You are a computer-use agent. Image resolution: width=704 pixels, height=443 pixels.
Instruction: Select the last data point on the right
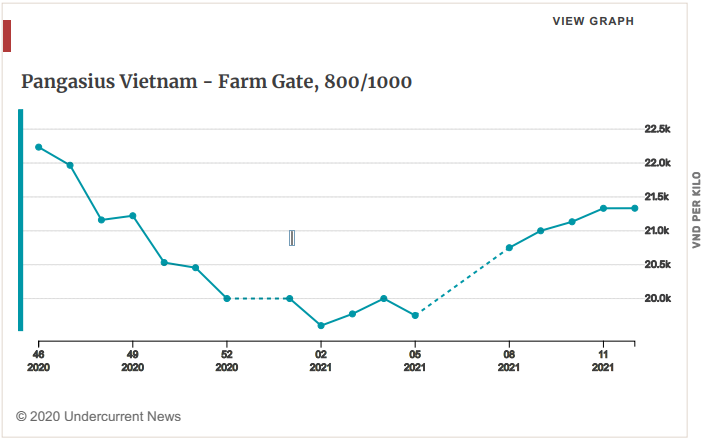pyautogui.click(x=635, y=208)
